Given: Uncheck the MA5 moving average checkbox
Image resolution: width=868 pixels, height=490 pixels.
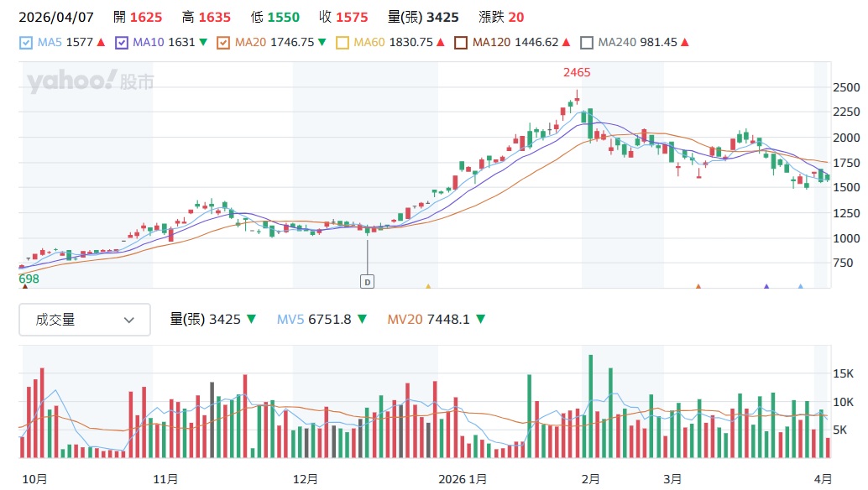Looking at the screenshot, I should pyautogui.click(x=26, y=43).
